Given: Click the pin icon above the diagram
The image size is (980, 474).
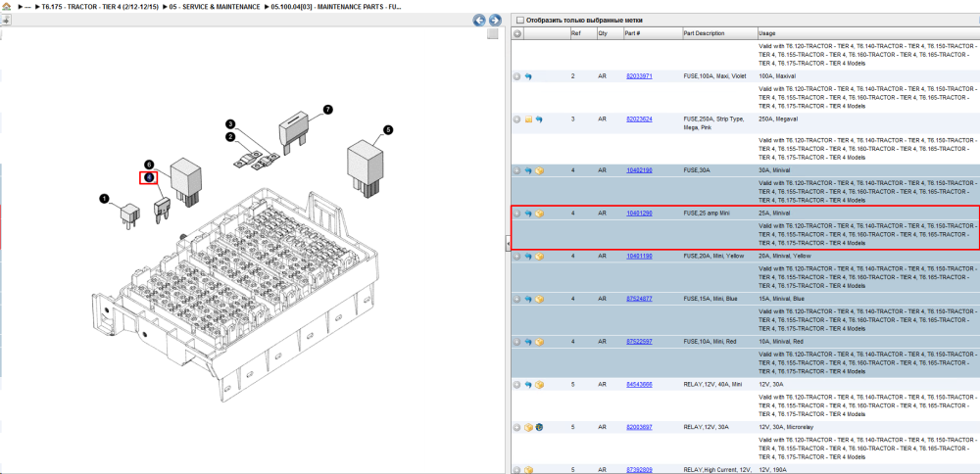Looking at the screenshot, I should pyautogui.click(x=6, y=20).
